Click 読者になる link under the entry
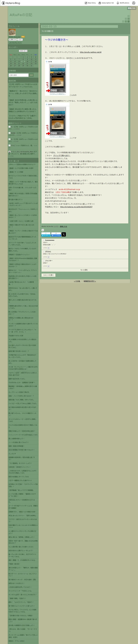The height and width of the screenshot is (644, 138). [63, 226]
